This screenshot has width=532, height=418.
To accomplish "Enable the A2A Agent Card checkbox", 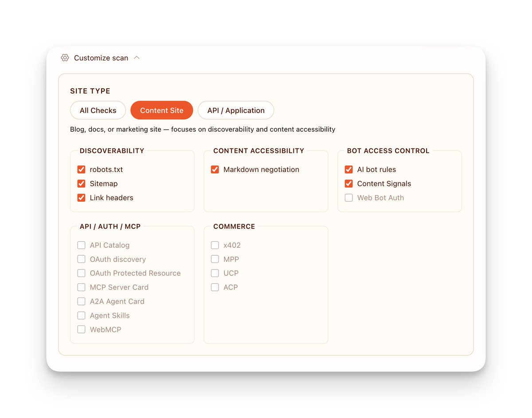I will (81, 301).
